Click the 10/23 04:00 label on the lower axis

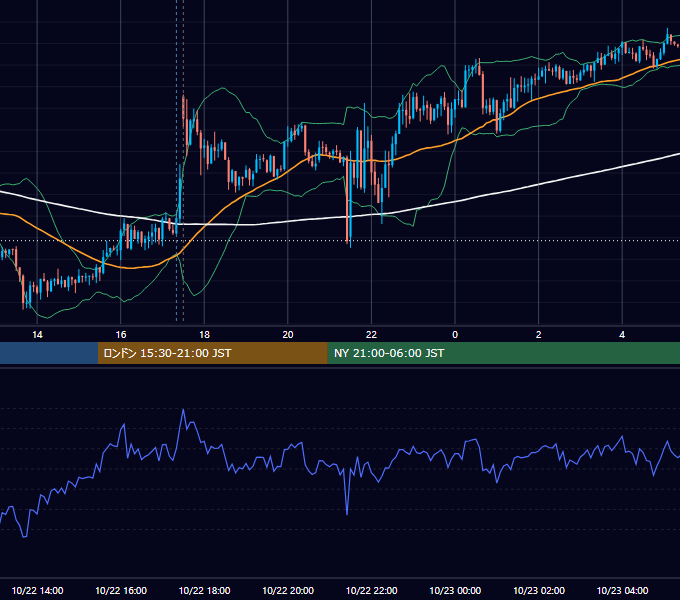(622, 590)
